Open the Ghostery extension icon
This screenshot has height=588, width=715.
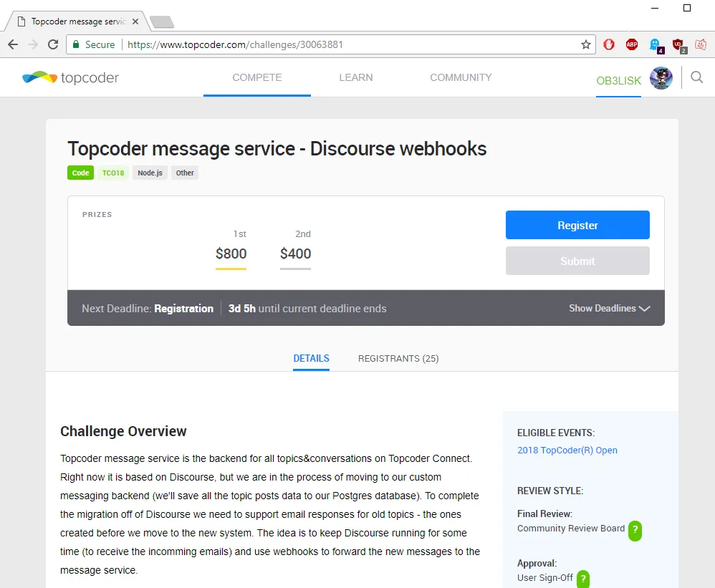(656, 46)
